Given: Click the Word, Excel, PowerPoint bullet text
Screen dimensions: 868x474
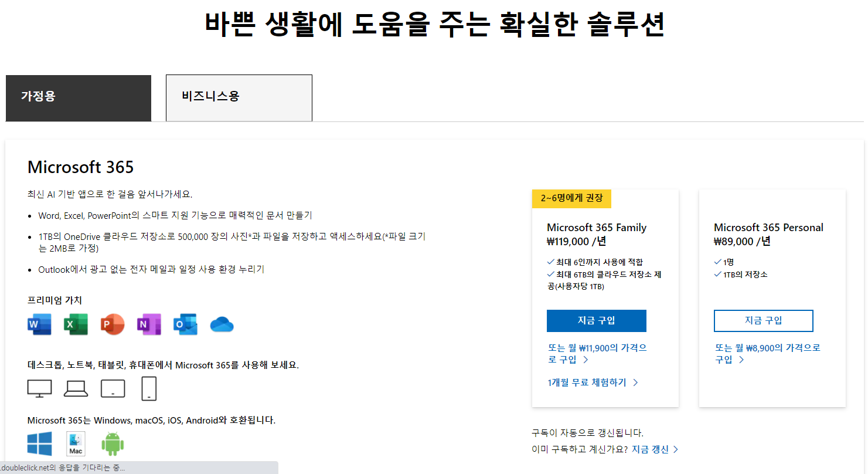Looking at the screenshot, I should click(175, 215).
